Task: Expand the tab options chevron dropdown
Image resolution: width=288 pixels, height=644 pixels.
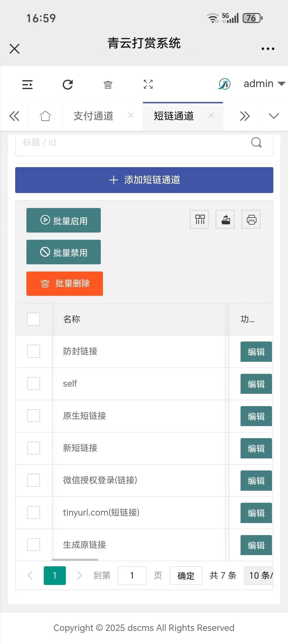Action: click(274, 116)
